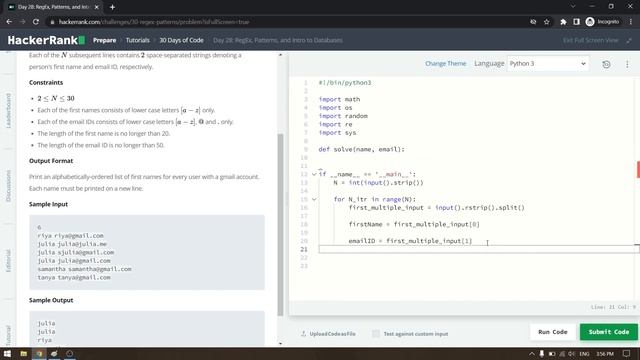Open the notifications center icon

pyautogui.click(x=627, y=353)
